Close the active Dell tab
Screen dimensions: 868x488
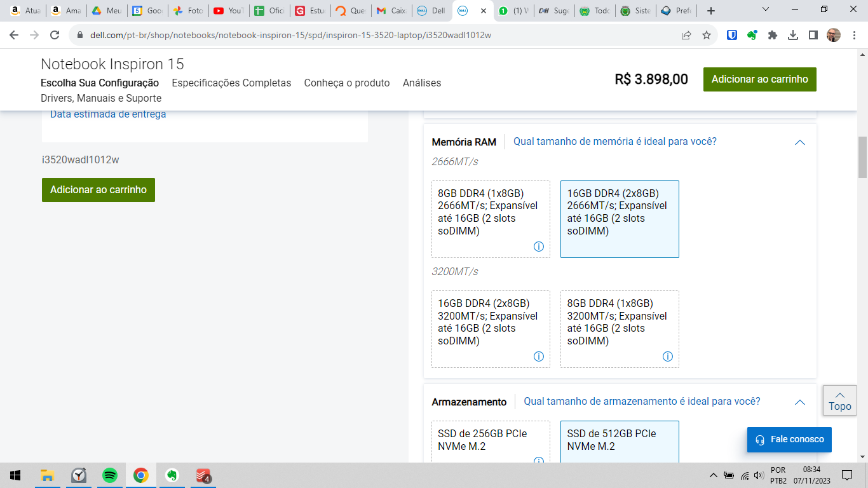coord(484,11)
